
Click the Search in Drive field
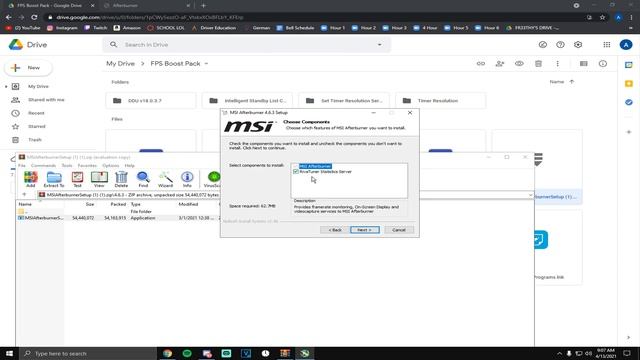(x=247, y=44)
